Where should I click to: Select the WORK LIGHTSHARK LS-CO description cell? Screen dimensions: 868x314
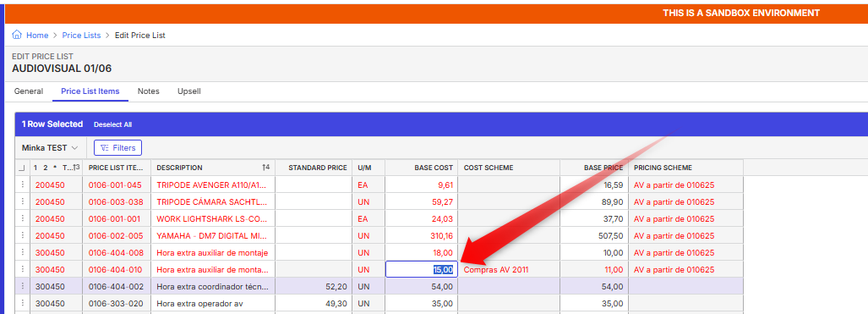coord(213,218)
